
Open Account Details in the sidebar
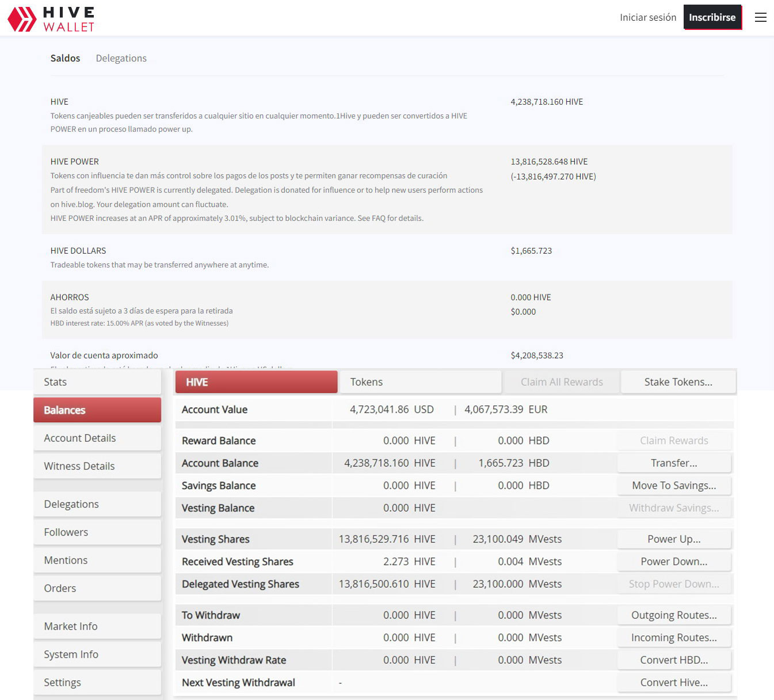point(97,438)
